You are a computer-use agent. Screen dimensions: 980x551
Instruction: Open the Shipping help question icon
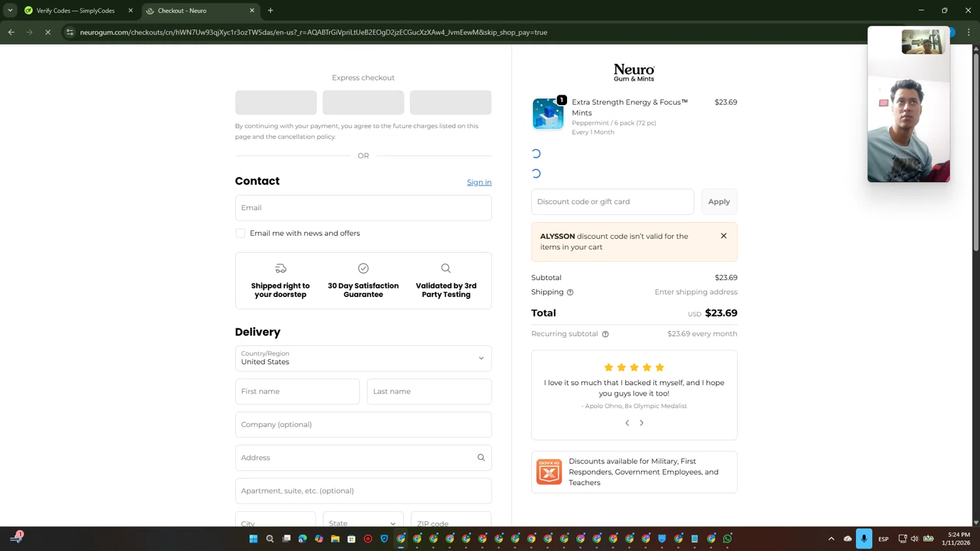[570, 292]
